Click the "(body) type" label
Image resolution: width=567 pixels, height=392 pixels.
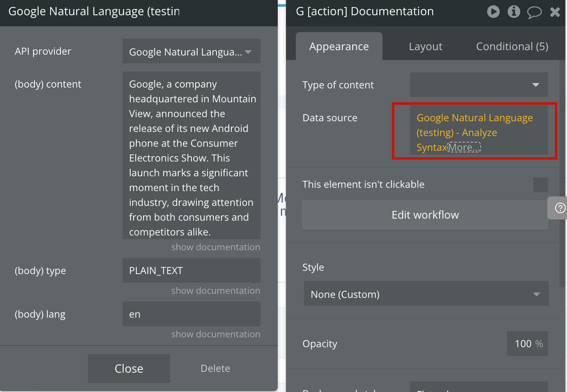coord(40,271)
